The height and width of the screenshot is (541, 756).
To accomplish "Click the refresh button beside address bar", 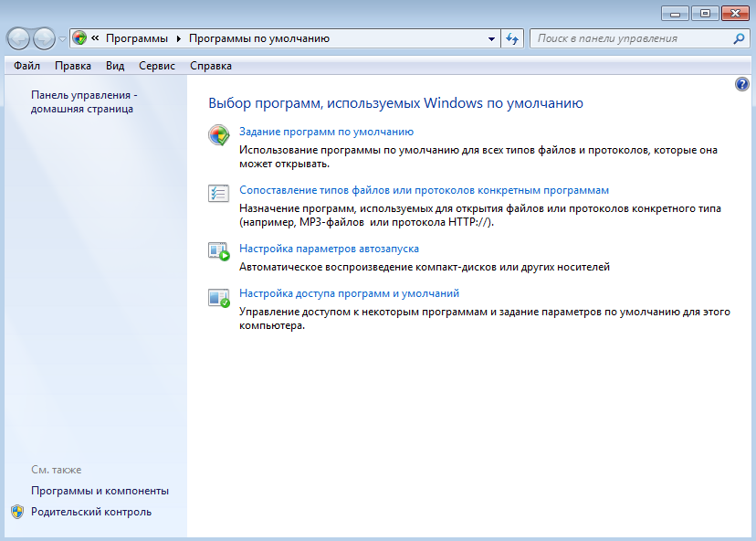I will pyautogui.click(x=512, y=38).
